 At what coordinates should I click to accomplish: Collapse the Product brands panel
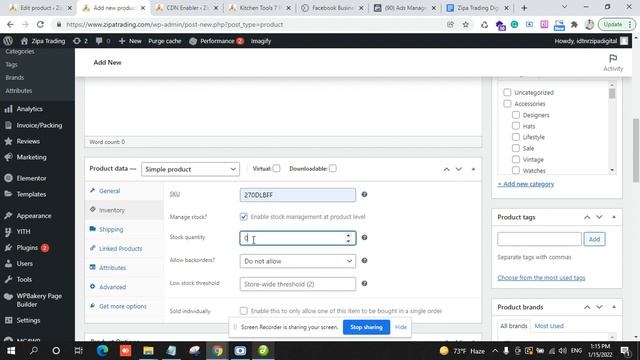pos(614,307)
